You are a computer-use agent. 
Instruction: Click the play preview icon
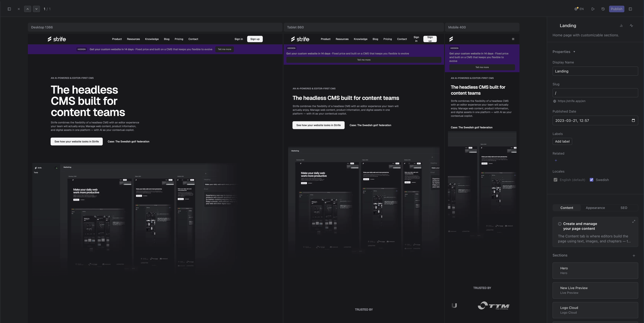point(593,9)
